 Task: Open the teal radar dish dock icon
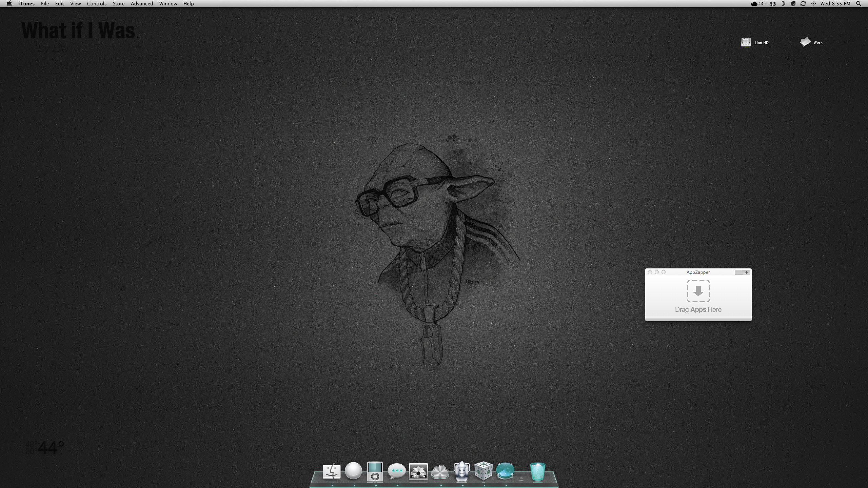pyautogui.click(x=505, y=471)
